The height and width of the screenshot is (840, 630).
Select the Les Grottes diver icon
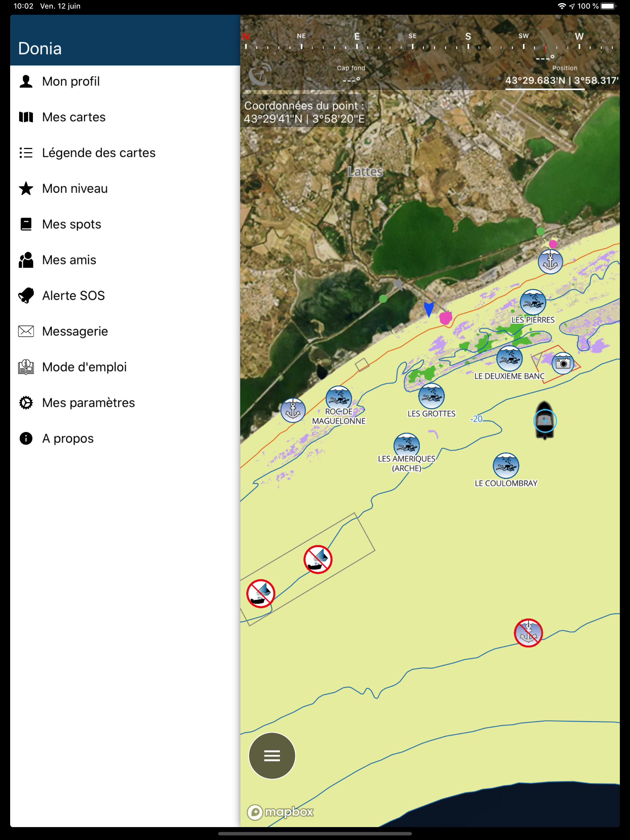click(431, 396)
